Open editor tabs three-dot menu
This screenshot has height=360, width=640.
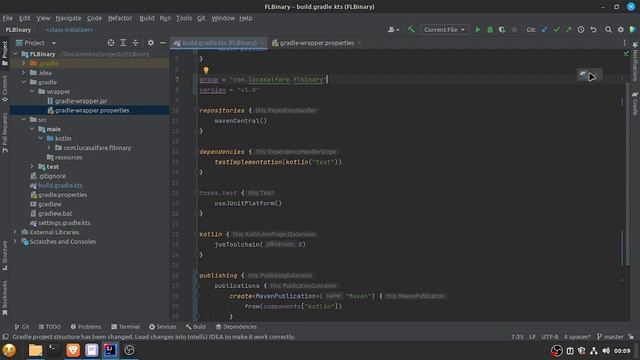point(624,42)
